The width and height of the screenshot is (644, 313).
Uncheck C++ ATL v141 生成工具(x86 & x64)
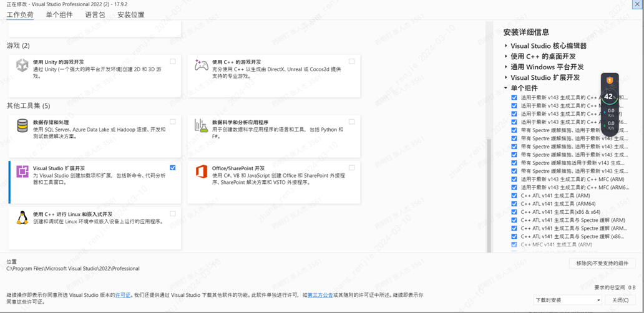click(514, 212)
